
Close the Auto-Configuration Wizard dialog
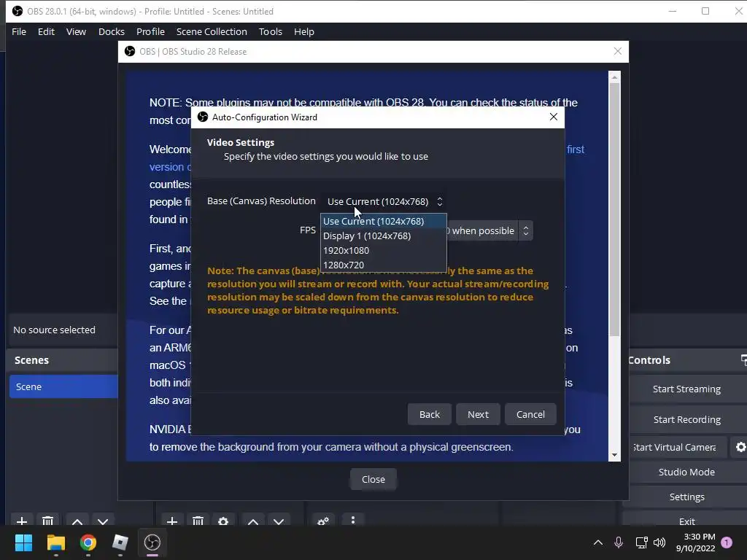click(553, 117)
